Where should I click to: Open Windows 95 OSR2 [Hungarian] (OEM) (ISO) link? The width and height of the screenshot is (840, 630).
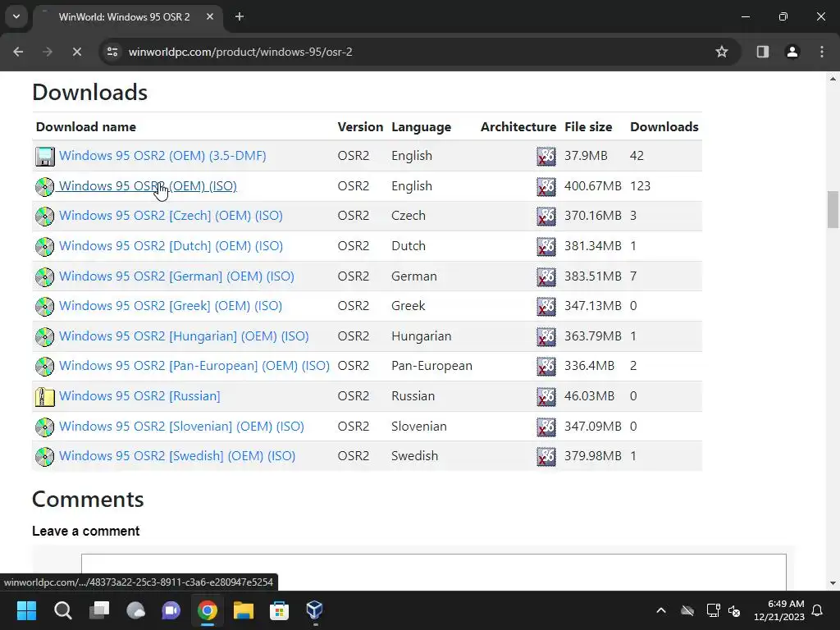click(184, 336)
